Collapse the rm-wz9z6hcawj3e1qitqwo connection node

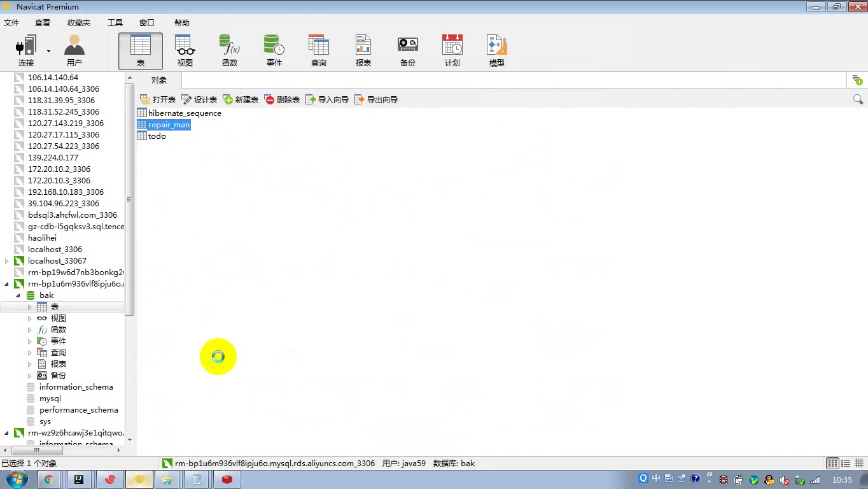click(x=7, y=433)
